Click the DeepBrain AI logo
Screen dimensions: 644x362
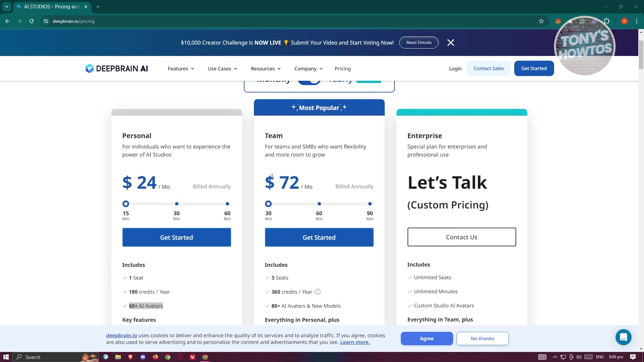point(116,68)
